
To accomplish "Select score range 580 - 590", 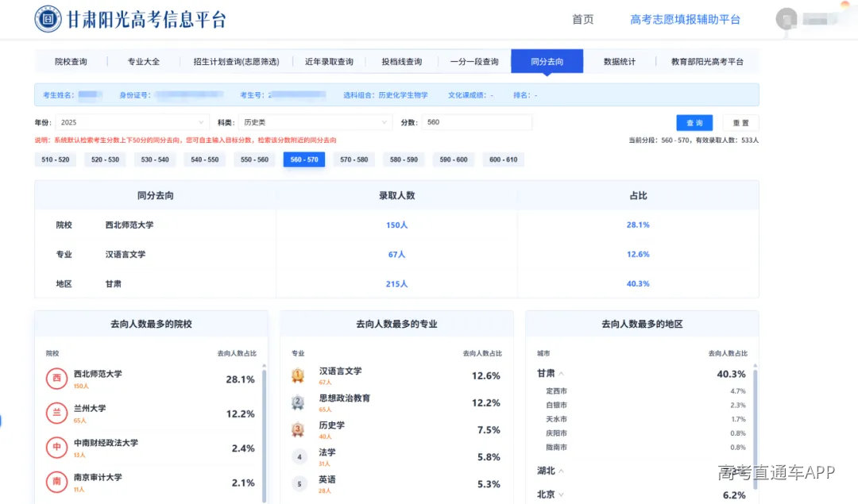I will [404, 160].
